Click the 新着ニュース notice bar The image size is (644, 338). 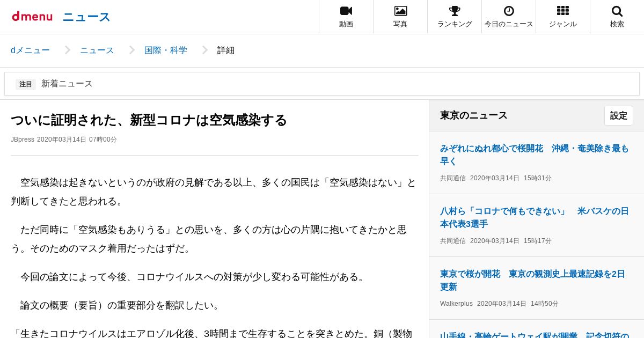click(x=322, y=84)
